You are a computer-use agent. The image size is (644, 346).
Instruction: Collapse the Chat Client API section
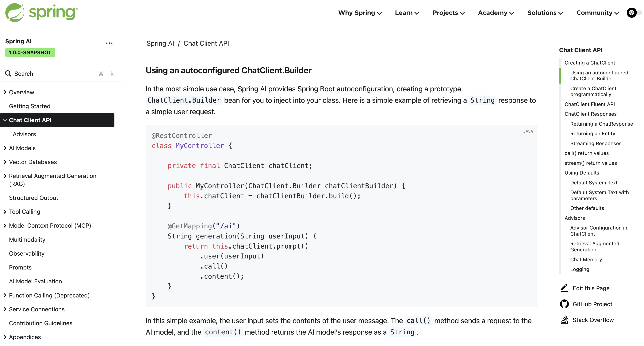click(x=5, y=120)
